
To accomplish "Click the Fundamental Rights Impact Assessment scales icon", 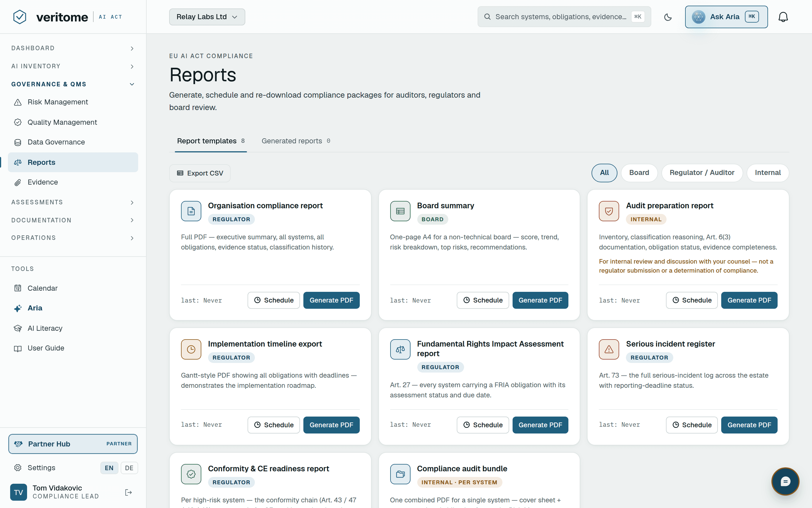I will tap(400, 349).
